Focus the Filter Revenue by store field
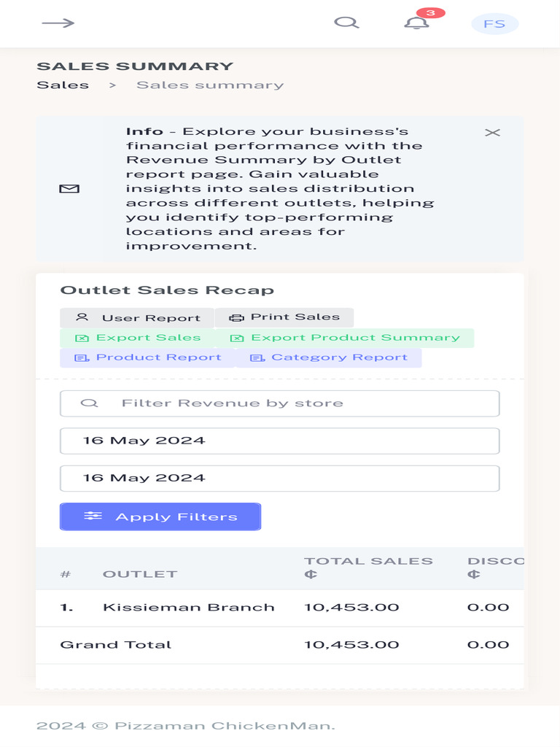The image size is (560, 747). tap(279, 403)
